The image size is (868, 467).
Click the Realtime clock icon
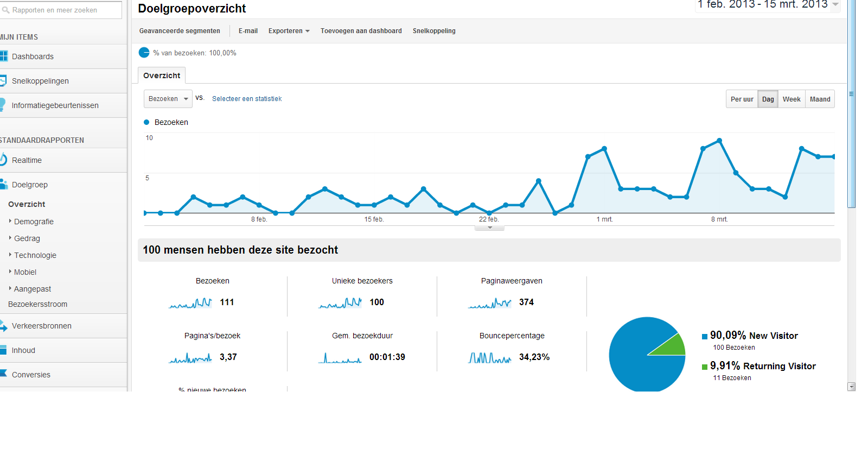(x=3, y=160)
